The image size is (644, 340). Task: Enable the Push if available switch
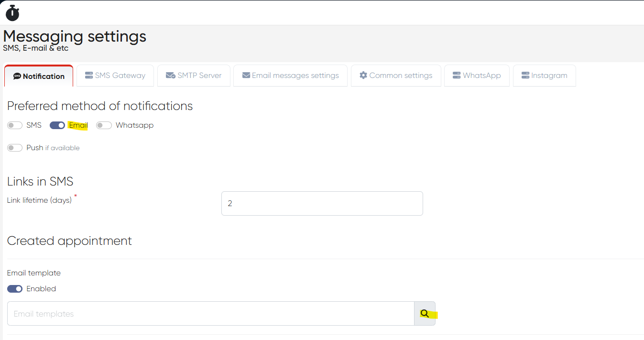[15, 148]
